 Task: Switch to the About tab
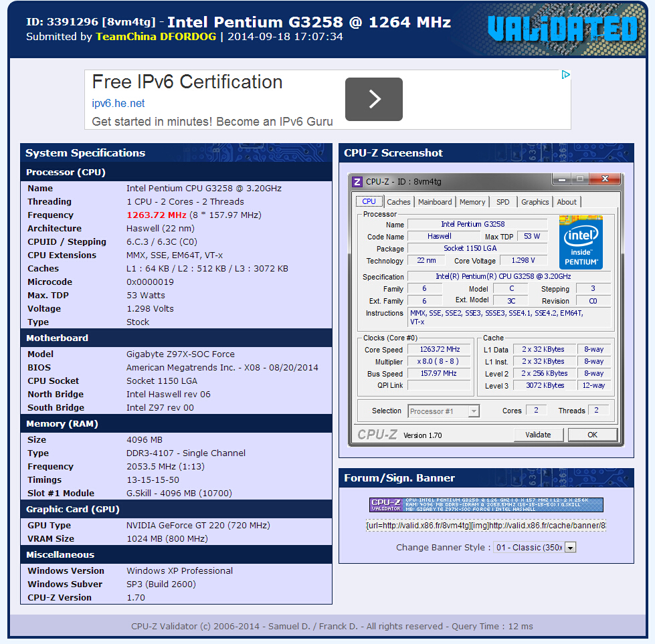click(567, 202)
